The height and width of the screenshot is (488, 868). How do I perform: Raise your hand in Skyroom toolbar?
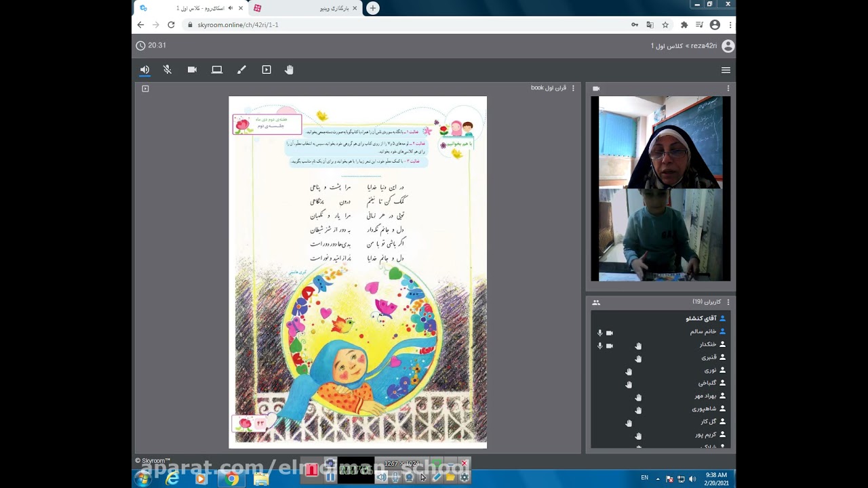[289, 70]
